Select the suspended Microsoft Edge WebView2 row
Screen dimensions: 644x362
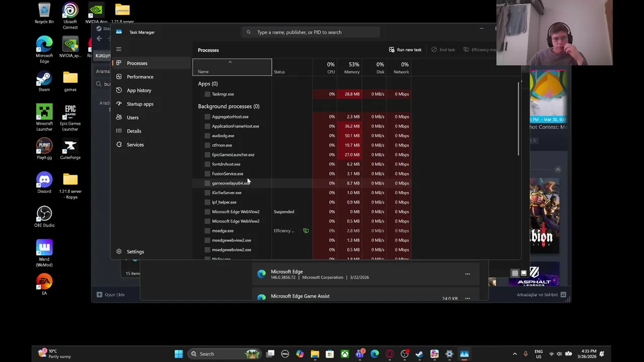coord(302,212)
